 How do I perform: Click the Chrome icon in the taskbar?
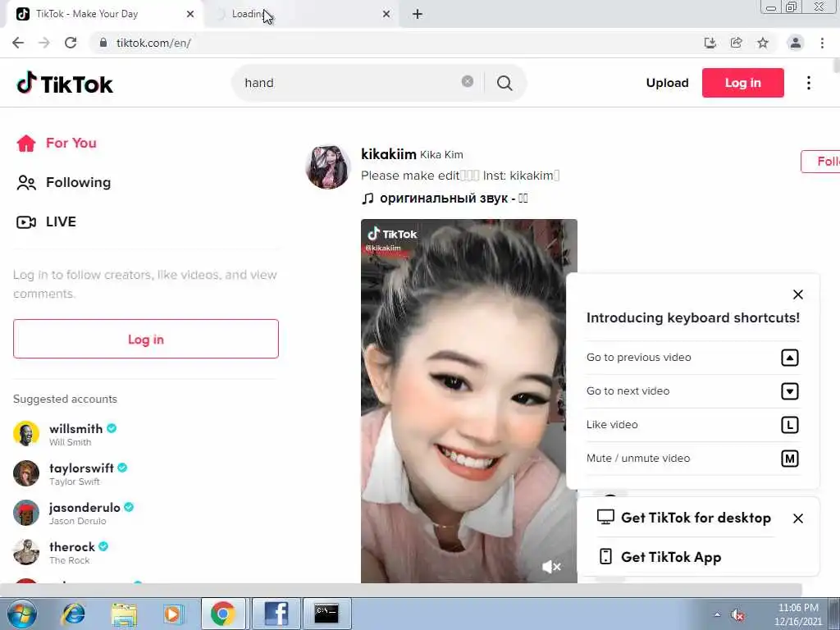point(223,614)
